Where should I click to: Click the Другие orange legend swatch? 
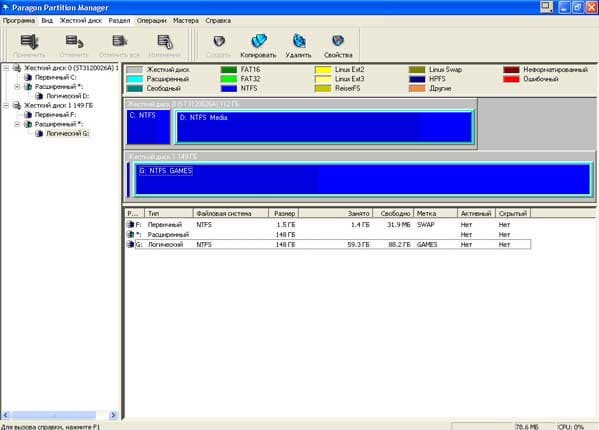pos(417,88)
